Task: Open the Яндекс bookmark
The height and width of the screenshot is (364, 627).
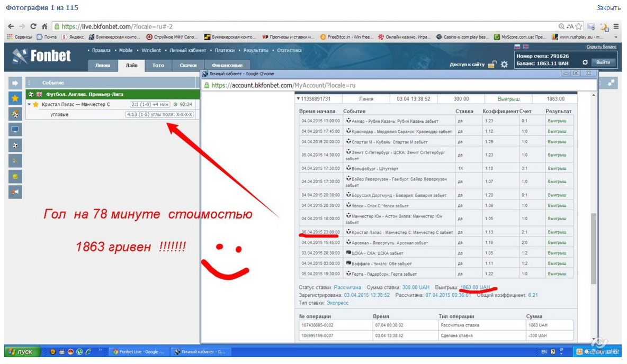Action: coord(73,37)
